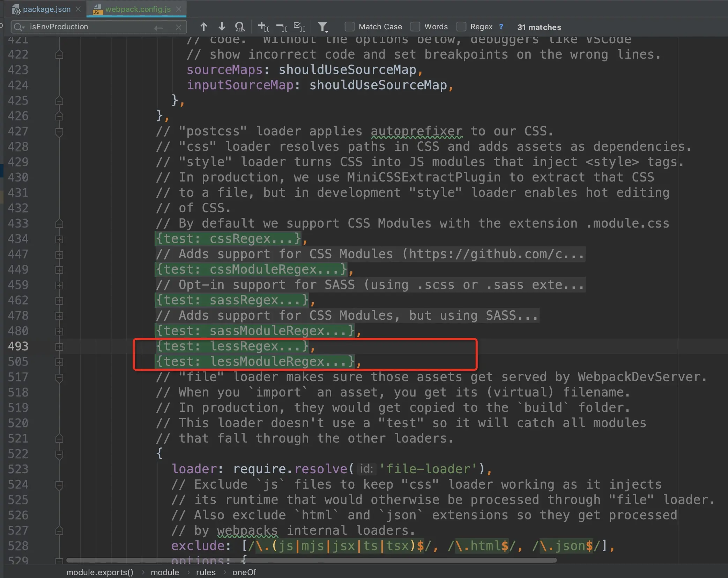Click the module.exports() breadcrumb
This screenshot has width=728, height=578.
(100, 572)
